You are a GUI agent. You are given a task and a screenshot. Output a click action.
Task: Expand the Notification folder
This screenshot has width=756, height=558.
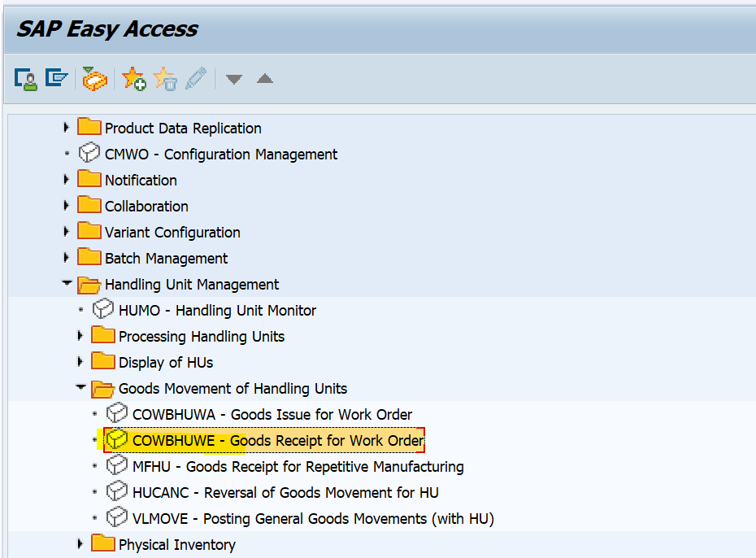pos(66,180)
